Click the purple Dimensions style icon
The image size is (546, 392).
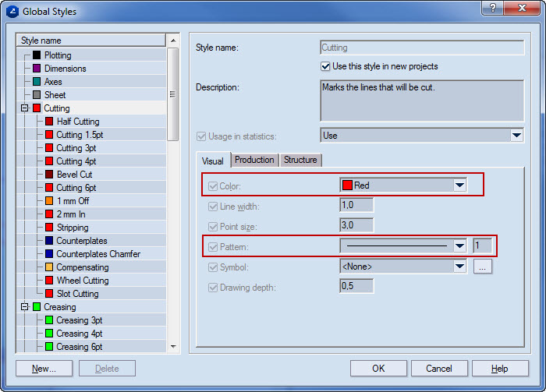(37, 69)
